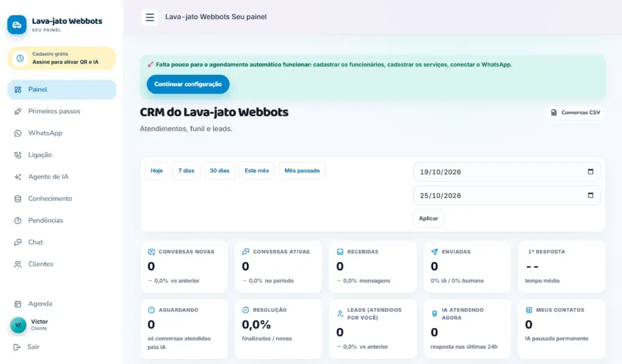Go to the Clientes page

(62, 264)
